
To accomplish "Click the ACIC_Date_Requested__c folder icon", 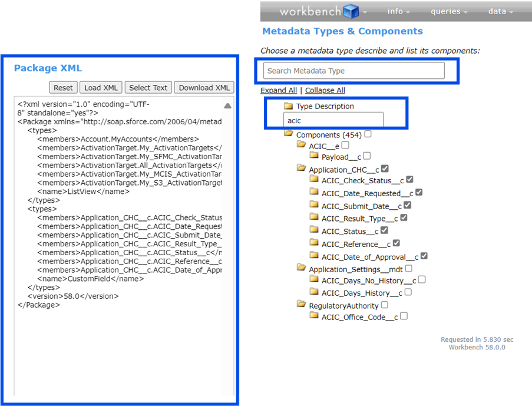I will [314, 192].
